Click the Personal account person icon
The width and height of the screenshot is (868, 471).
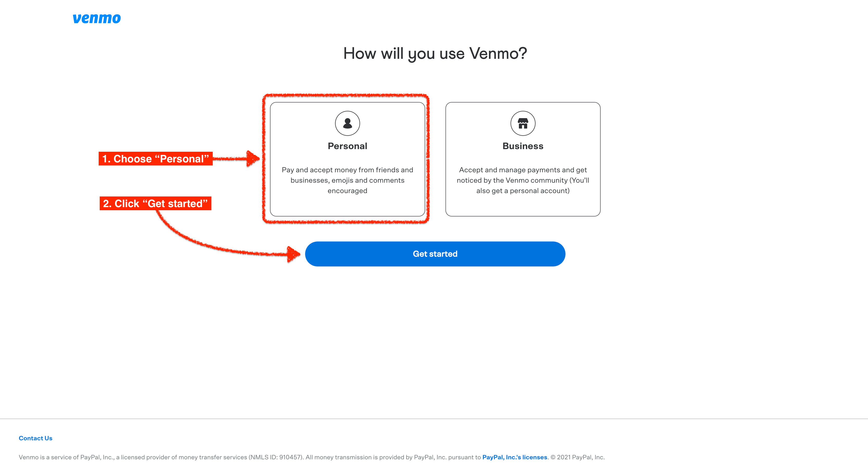(347, 123)
